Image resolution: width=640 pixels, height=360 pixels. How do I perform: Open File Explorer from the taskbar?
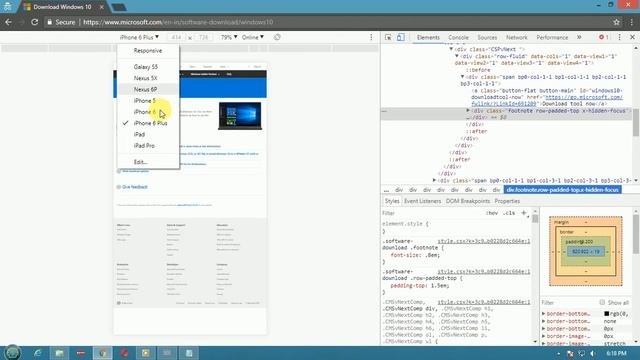pyautogui.click(x=59, y=353)
